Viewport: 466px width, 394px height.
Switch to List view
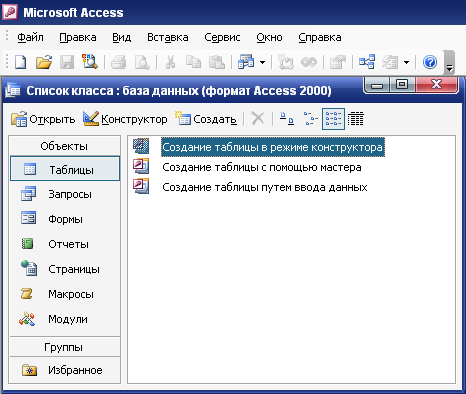333,119
